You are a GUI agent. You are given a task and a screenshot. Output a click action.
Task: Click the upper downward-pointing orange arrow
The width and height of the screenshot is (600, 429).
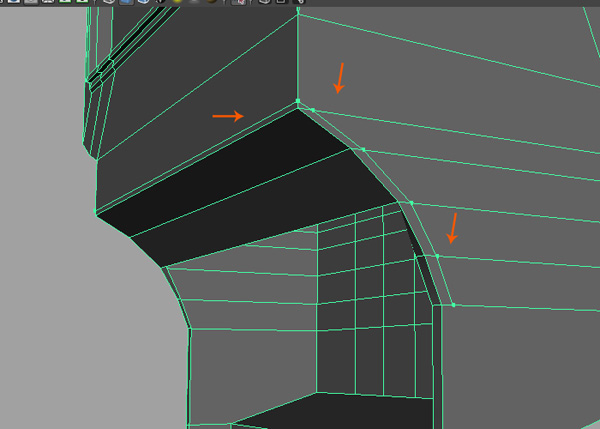coord(340,77)
